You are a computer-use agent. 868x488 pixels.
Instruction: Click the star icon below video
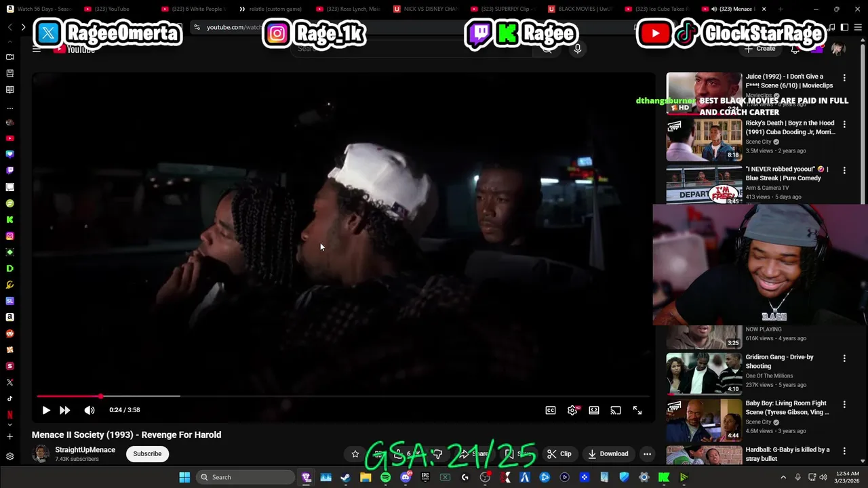pyautogui.click(x=355, y=453)
